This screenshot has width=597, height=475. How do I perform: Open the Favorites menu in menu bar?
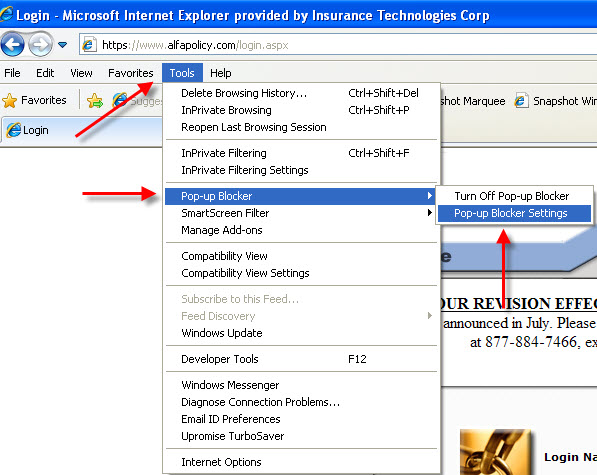131,73
